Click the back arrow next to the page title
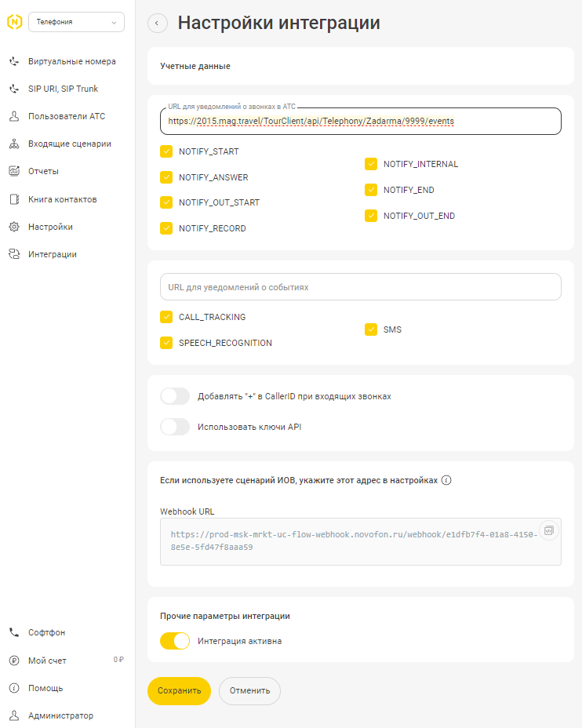 [x=158, y=23]
